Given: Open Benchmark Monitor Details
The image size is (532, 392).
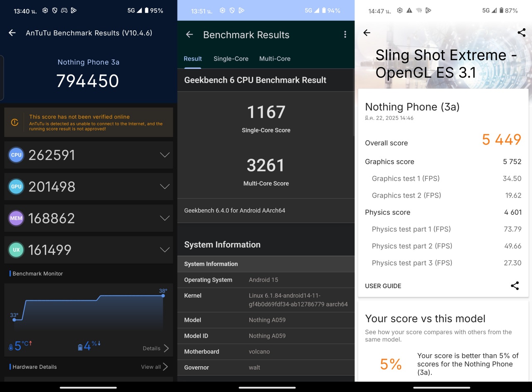Looking at the screenshot, I should tap(156, 348).
